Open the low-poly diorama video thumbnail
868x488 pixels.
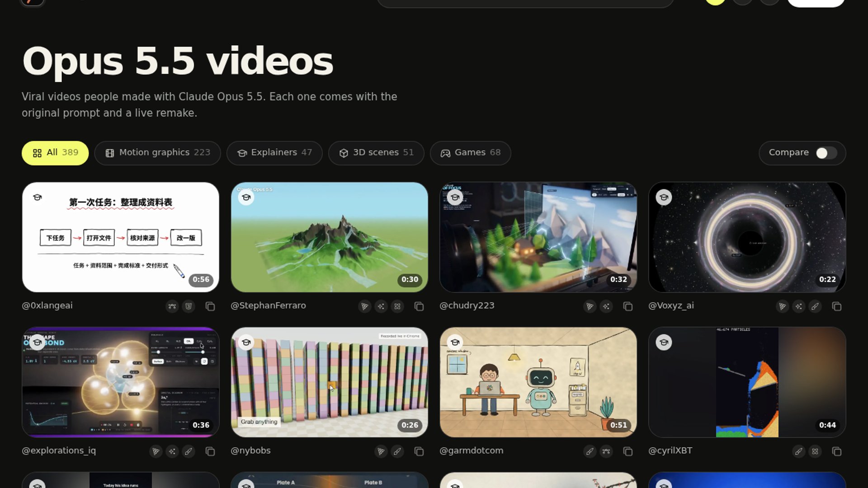538,237
